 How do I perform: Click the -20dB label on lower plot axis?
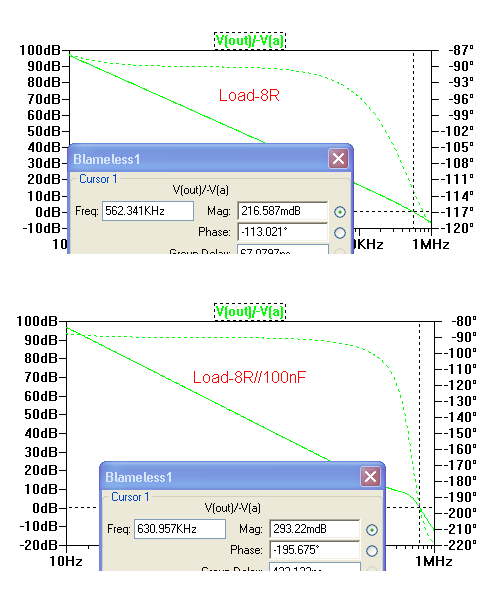click(39, 545)
